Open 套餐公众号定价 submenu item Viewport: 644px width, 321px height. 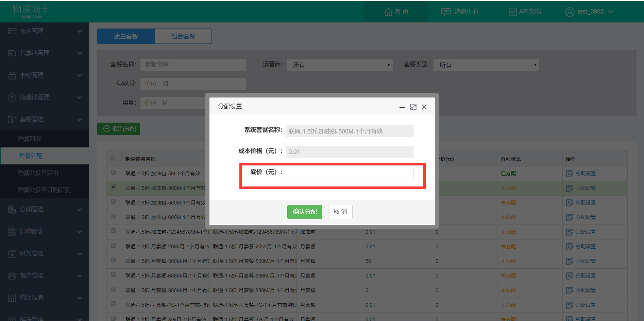[x=44, y=173]
